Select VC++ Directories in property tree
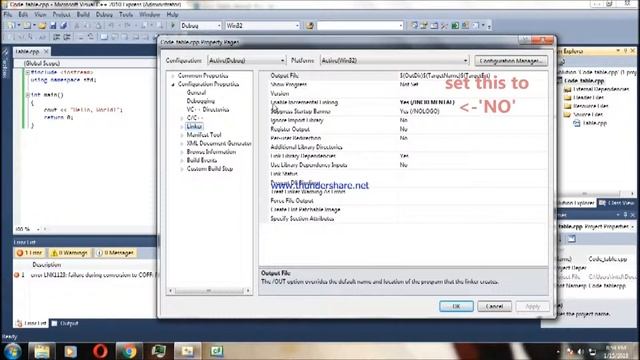Viewport: 640px width, 360px height. tap(208, 109)
